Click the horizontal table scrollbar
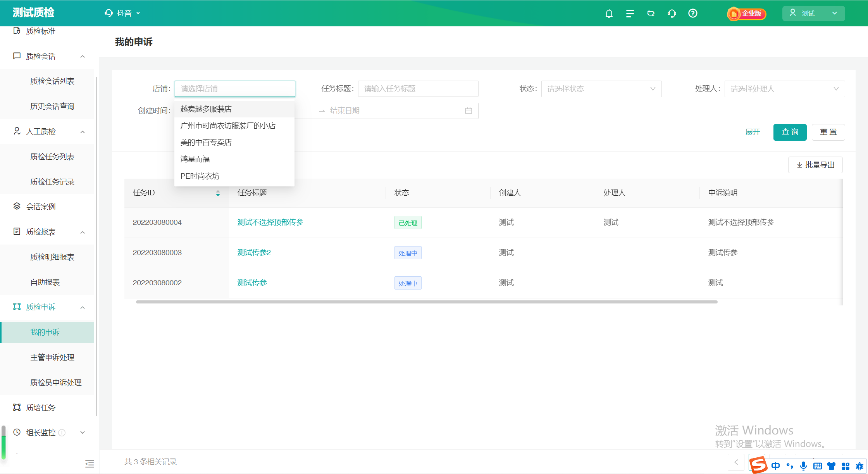Screen dimensions: 868x474 click(x=427, y=302)
